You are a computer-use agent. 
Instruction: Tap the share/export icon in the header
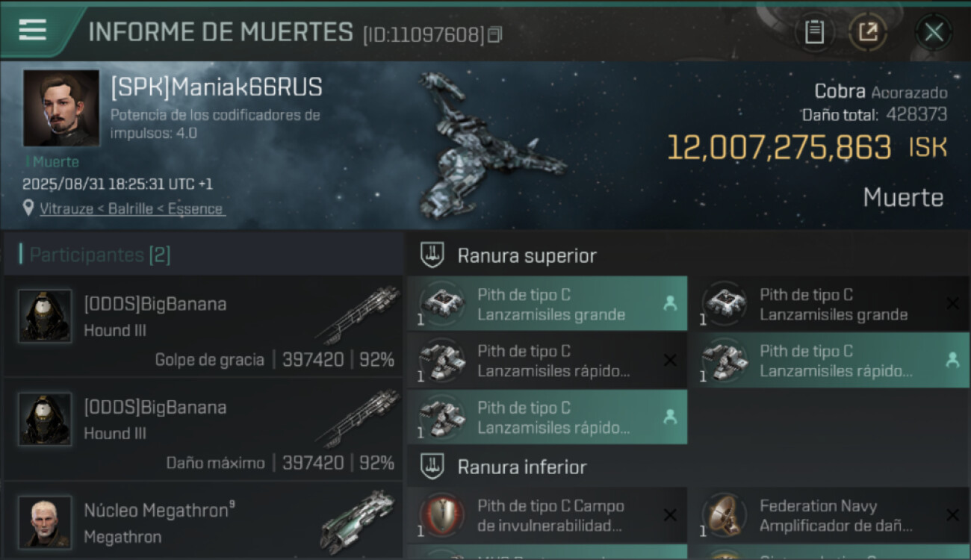[867, 32]
